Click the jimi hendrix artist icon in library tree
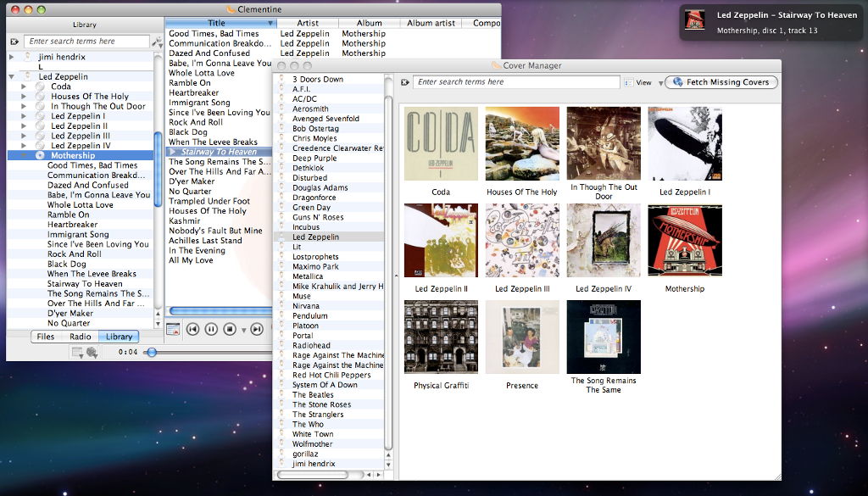Viewport: 868px width, 496px height. click(x=28, y=57)
